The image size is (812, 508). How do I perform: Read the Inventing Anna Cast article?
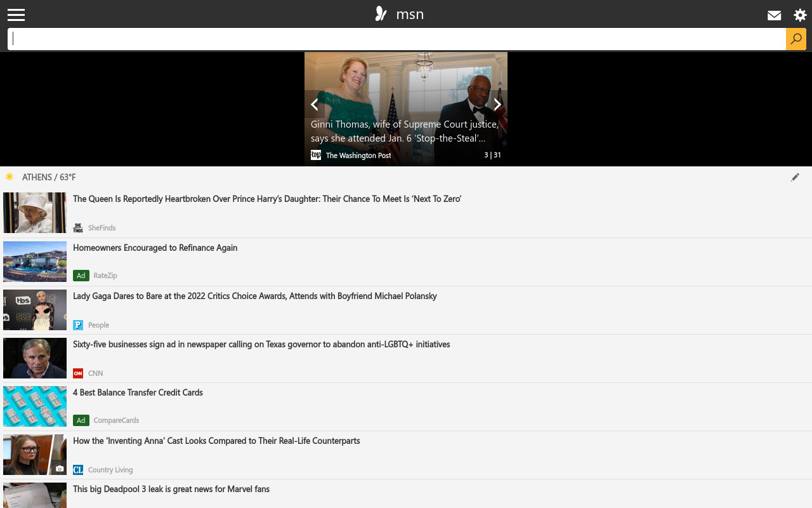click(216, 441)
